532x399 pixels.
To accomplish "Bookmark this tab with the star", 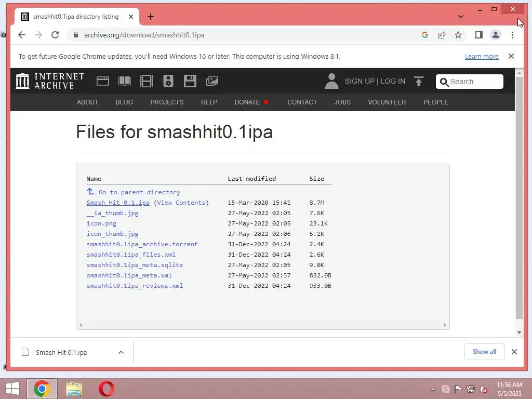I will pos(458,35).
